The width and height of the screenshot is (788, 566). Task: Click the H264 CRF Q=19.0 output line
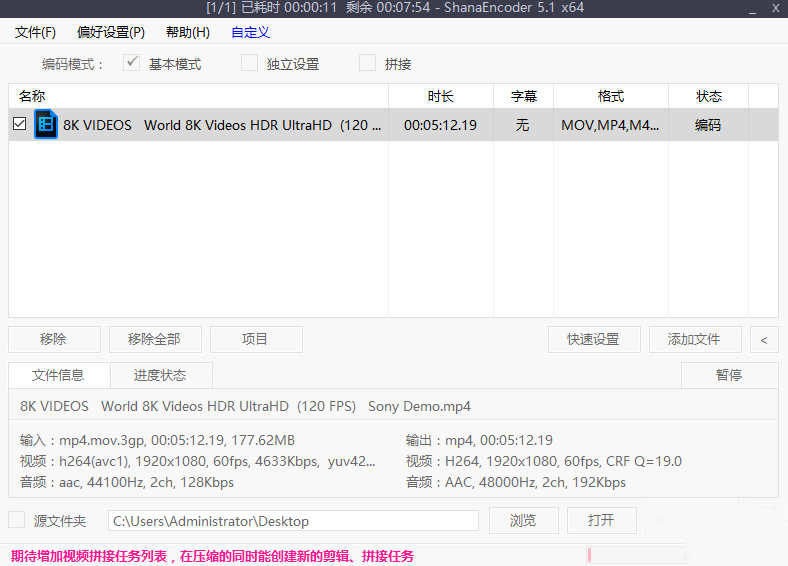tap(544, 461)
